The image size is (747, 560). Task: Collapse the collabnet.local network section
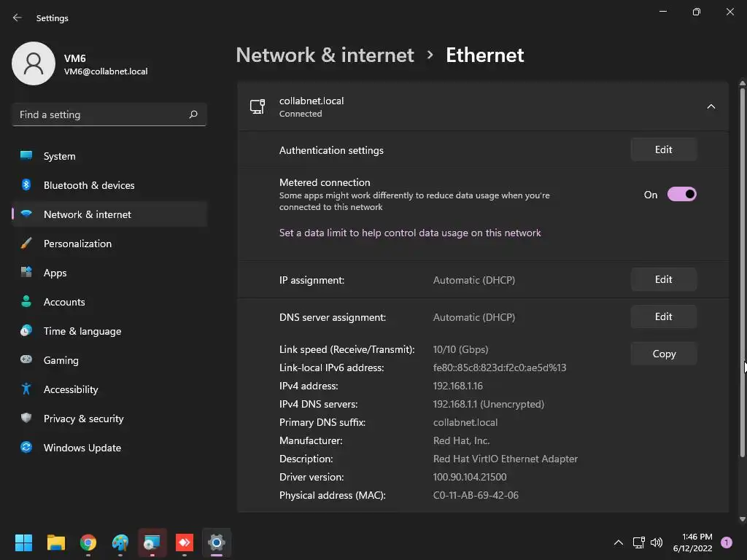[x=711, y=107]
